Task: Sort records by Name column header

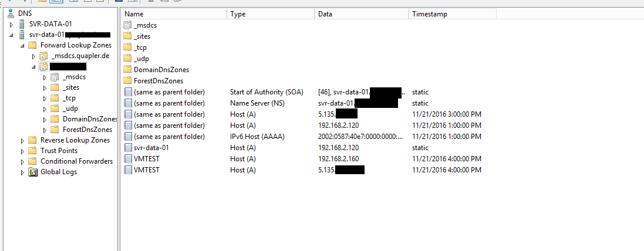Action: (174, 14)
